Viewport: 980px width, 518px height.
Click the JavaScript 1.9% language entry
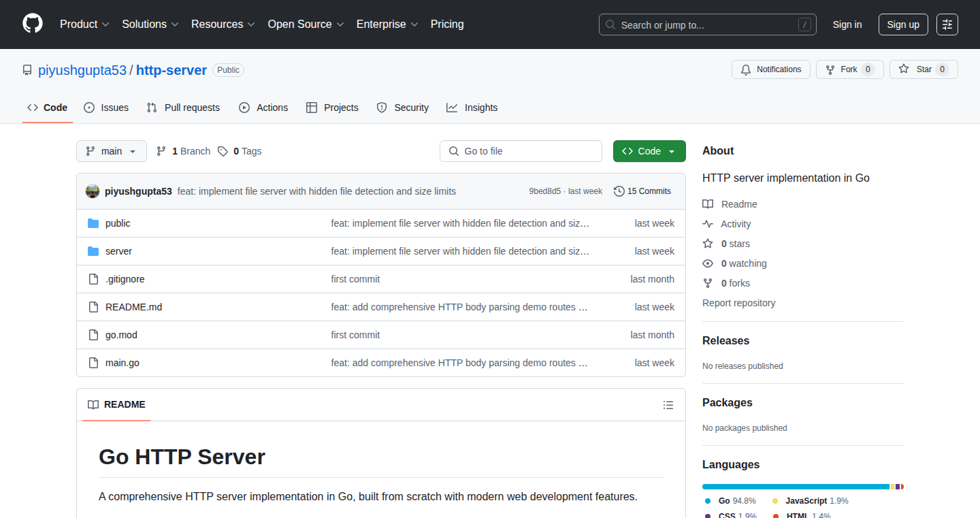click(811, 501)
